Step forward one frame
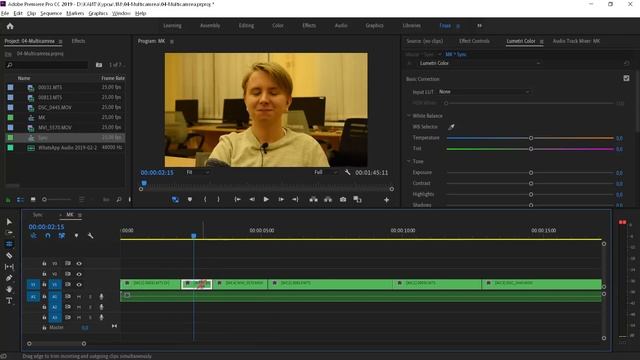Image resolution: width=640 pixels, height=360 pixels. pyautogui.click(x=281, y=199)
